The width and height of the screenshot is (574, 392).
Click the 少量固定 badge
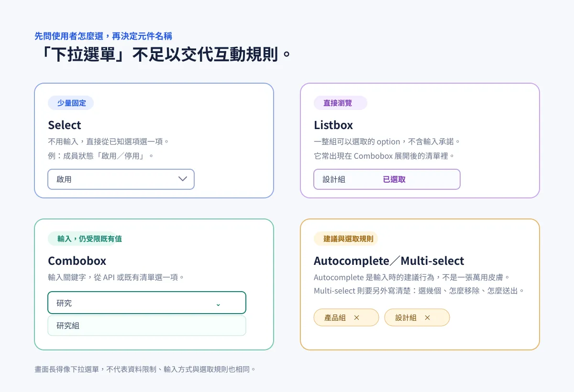(x=71, y=103)
